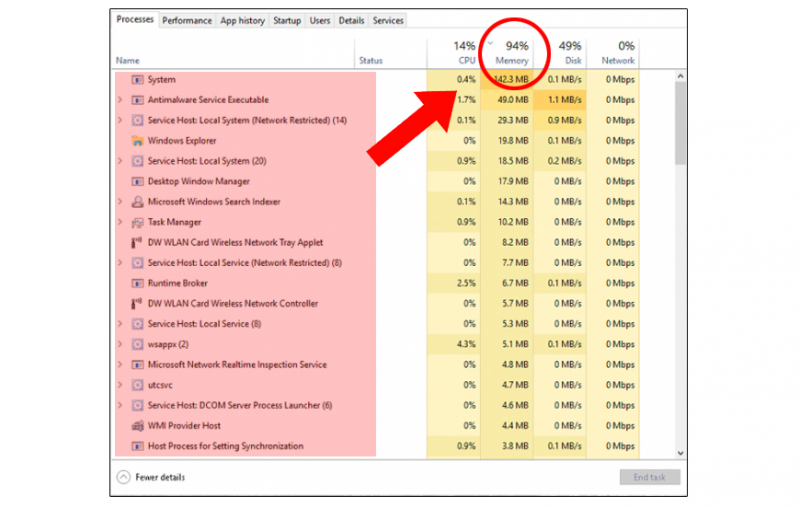Click the utcsvc gear icon

coord(137,385)
